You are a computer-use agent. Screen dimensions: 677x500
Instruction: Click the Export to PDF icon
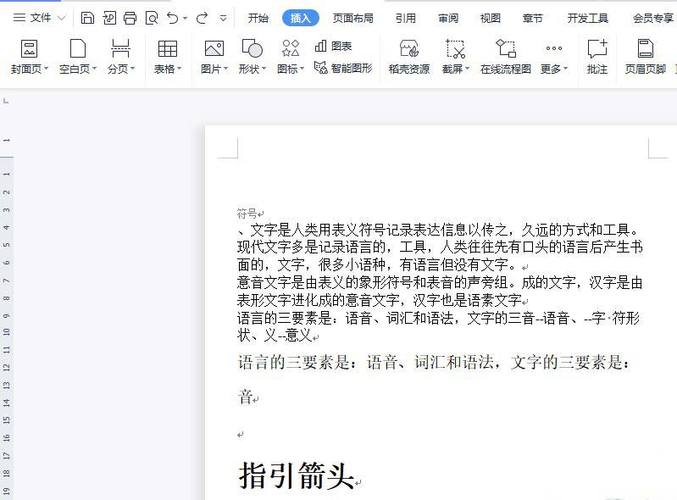[109, 18]
